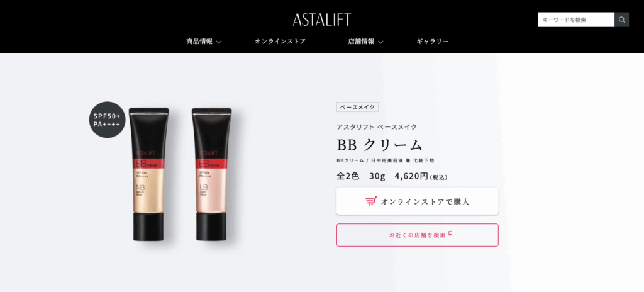Click the ASTALIFT logo in header
The height and width of the screenshot is (292, 644).
pos(321,20)
